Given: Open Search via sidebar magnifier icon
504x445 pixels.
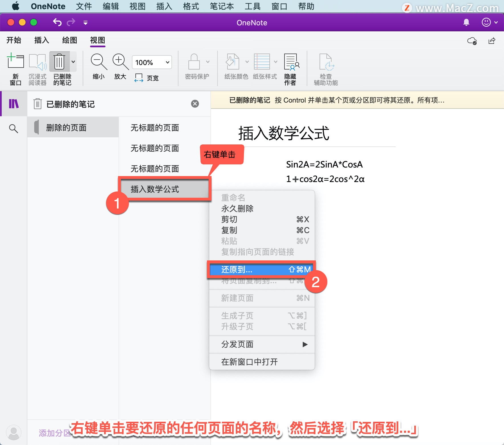Looking at the screenshot, I should tap(13, 128).
